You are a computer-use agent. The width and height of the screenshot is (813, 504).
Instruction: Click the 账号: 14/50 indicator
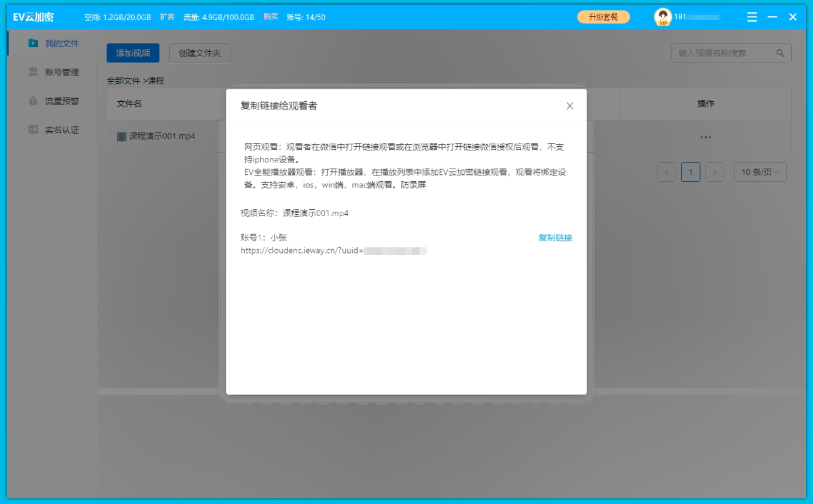click(306, 17)
